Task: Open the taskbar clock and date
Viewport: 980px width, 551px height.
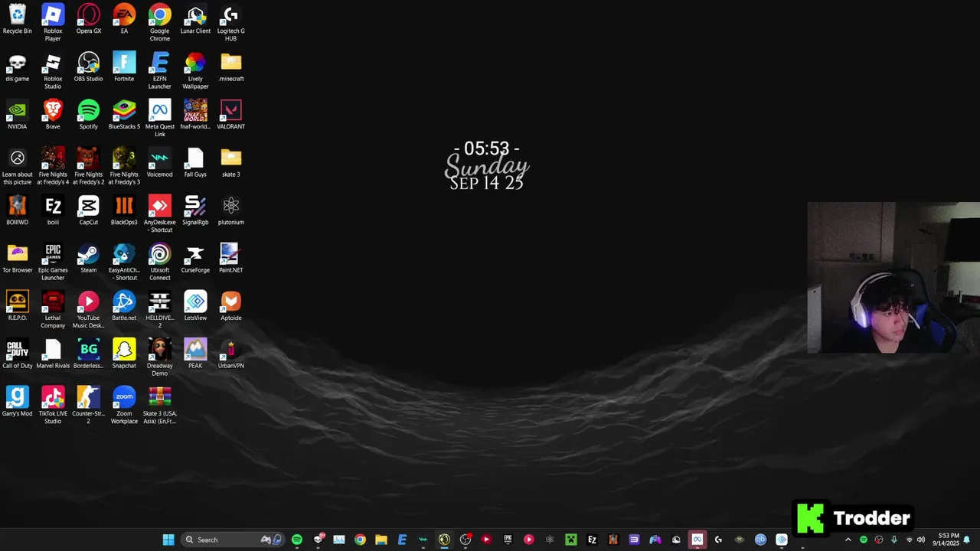Action: 946,540
